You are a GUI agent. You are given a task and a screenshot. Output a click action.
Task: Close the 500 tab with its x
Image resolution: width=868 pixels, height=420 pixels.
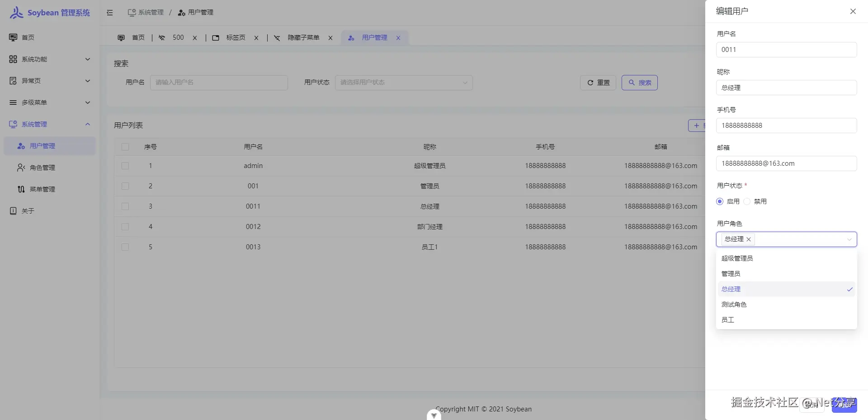195,38
